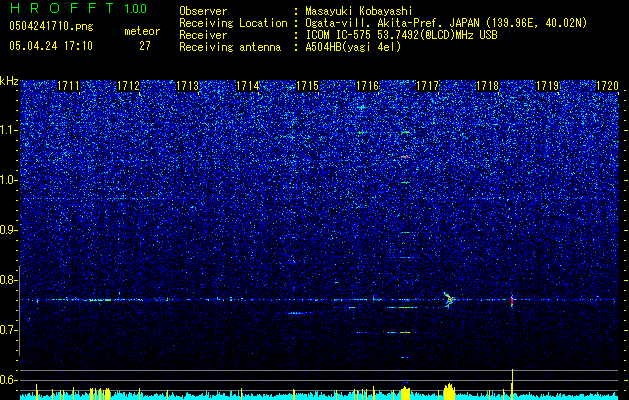This screenshot has height=400, width=629.
Task: Click the 1717 time axis marker
Action: pos(428,86)
